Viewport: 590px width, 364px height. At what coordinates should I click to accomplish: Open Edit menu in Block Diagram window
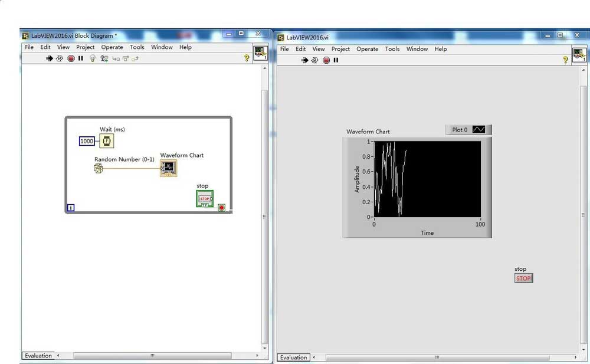[45, 47]
